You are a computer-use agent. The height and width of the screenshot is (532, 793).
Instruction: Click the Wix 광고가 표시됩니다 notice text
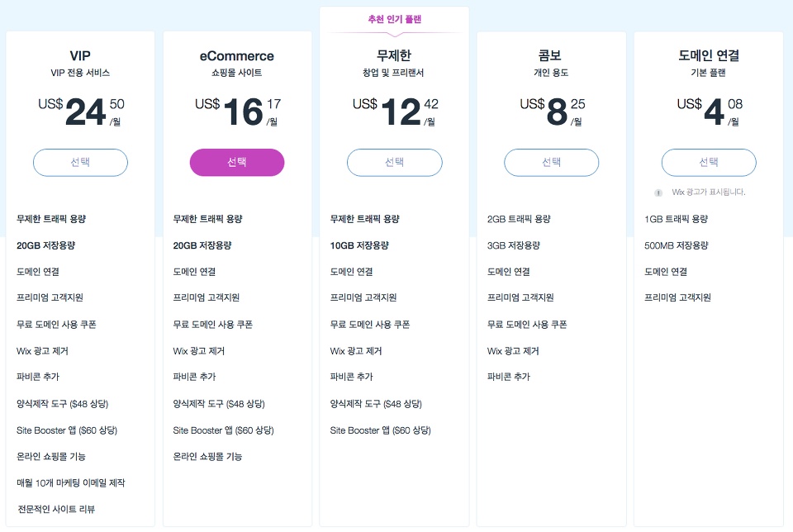coord(709,192)
